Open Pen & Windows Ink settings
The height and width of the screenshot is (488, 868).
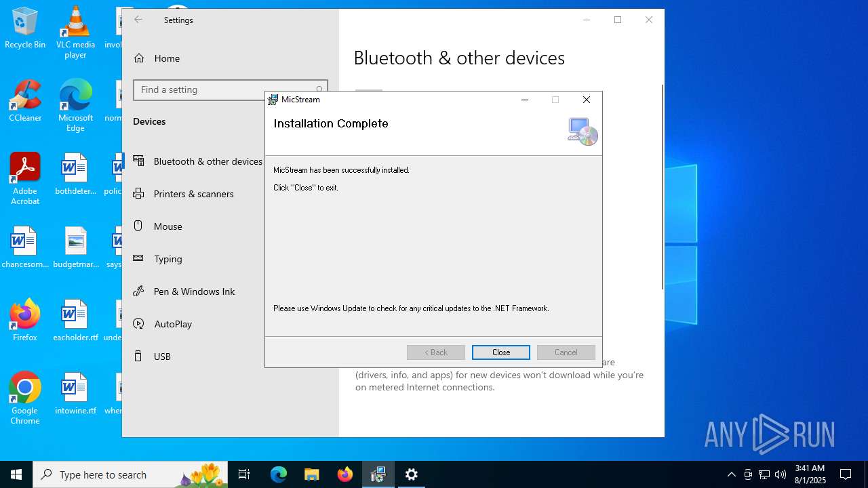194,291
